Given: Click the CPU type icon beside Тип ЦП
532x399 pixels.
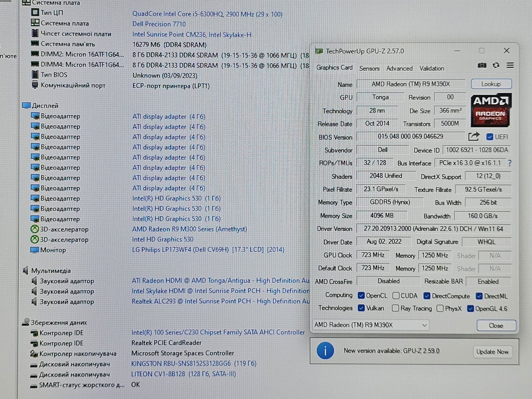Looking at the screenshot, I should pos(35,12).
